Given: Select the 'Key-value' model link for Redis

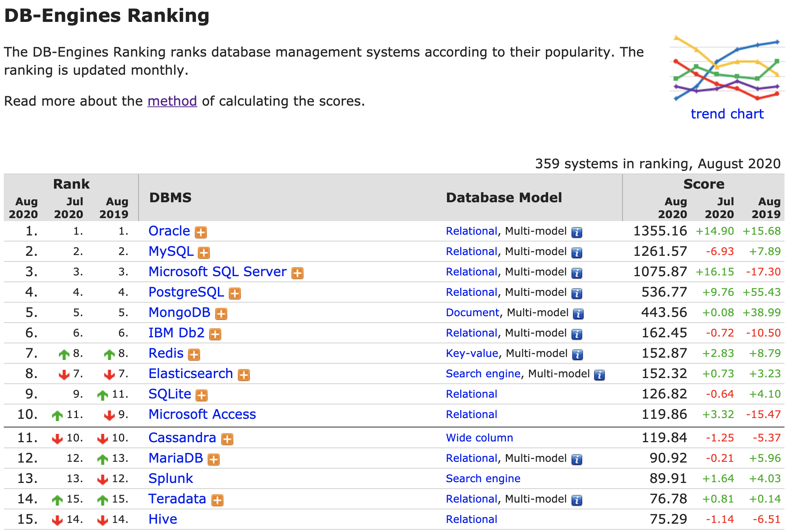Looking at the screenshot, I should [x=472, y=353].
